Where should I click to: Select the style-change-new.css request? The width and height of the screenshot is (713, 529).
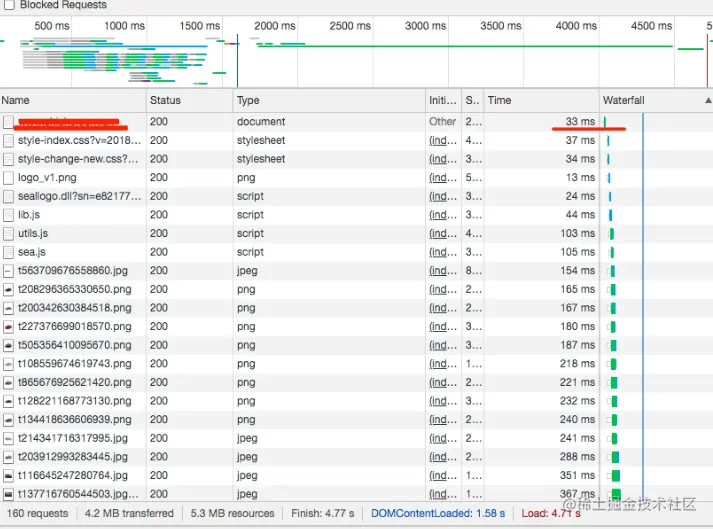356,159
